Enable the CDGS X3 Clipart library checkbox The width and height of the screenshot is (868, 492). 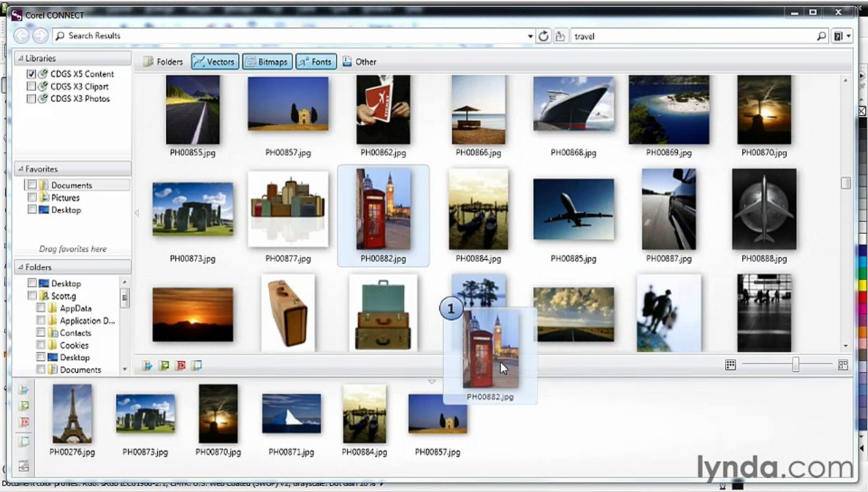point(31,87)
